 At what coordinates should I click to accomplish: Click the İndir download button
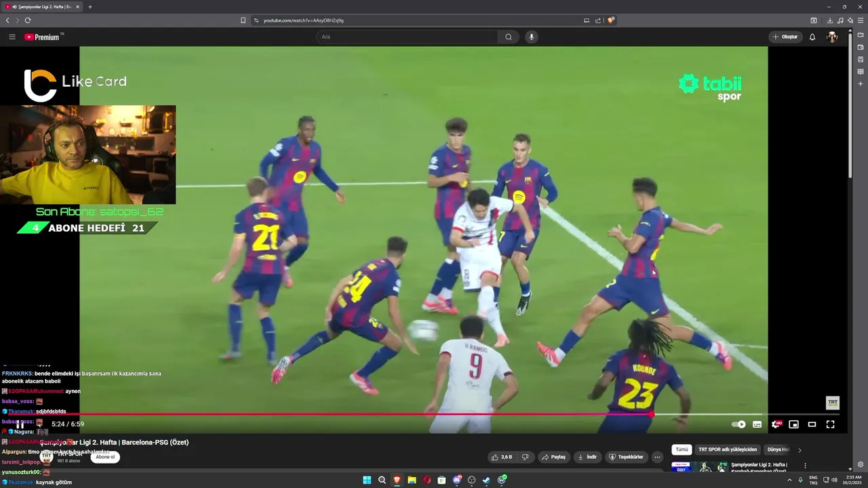tap(587, 457)
